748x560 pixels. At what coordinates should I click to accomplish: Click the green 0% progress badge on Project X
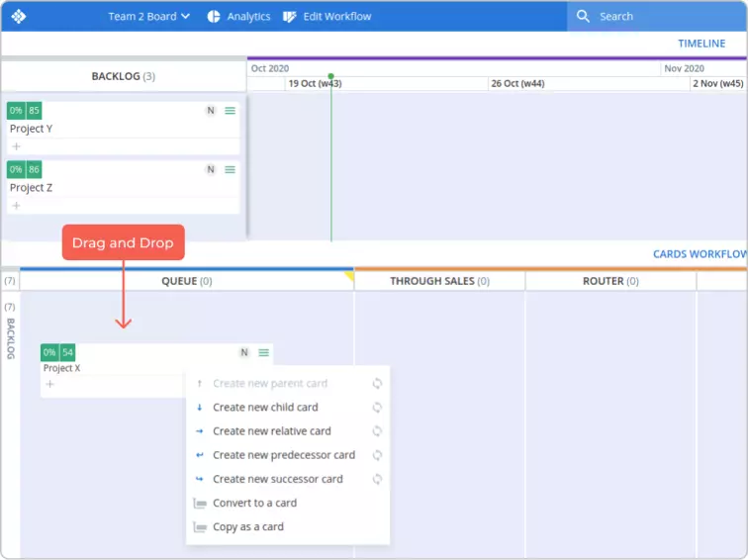coord(49,353)
